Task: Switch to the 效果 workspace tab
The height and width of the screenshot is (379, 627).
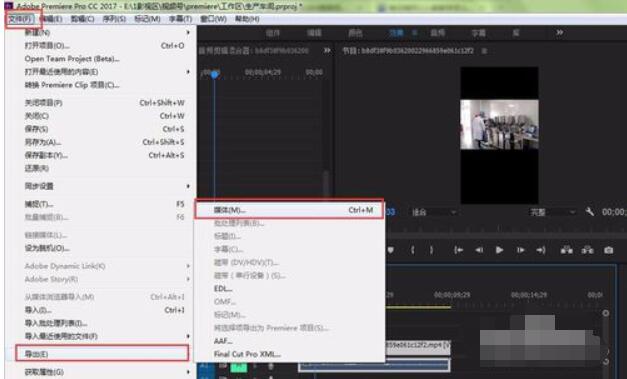Action: (397, 33)
